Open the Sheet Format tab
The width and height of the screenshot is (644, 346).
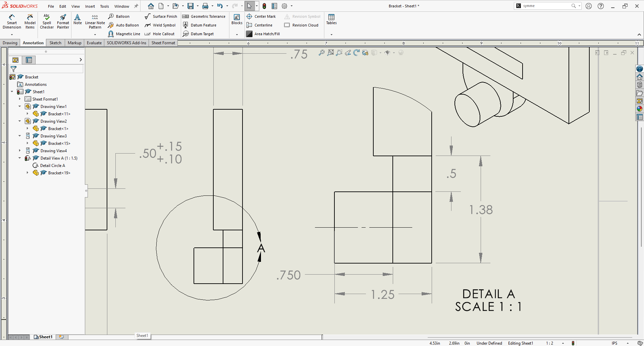(163, 43)
